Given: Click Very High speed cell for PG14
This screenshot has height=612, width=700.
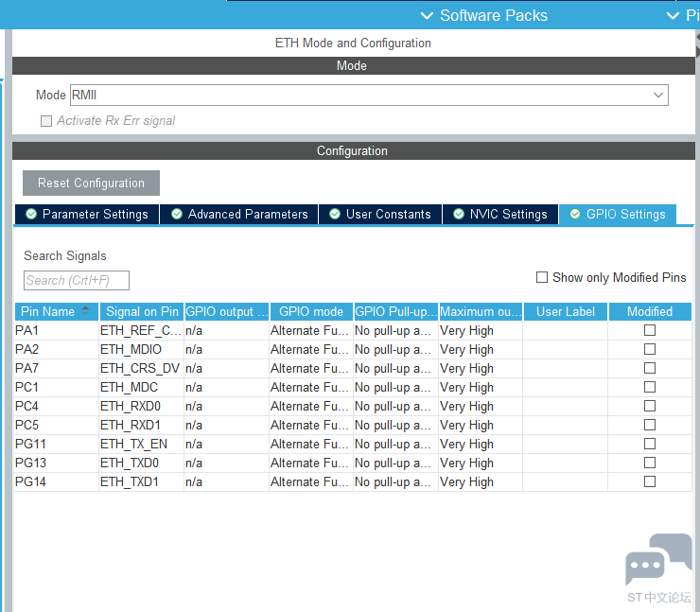Looking at the screenshot, I should pyautogui.click(x=481, y=482).
